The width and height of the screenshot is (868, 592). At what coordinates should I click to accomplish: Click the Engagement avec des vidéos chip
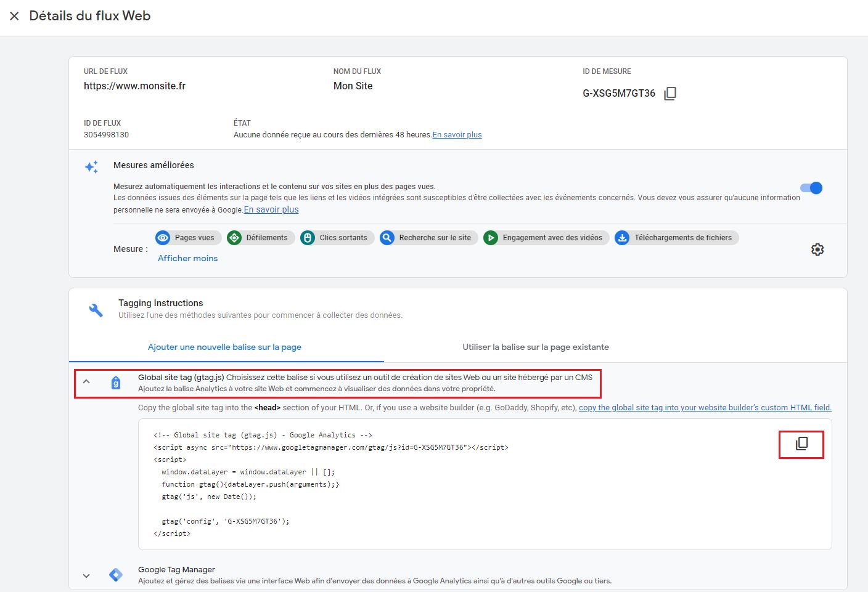546,238
